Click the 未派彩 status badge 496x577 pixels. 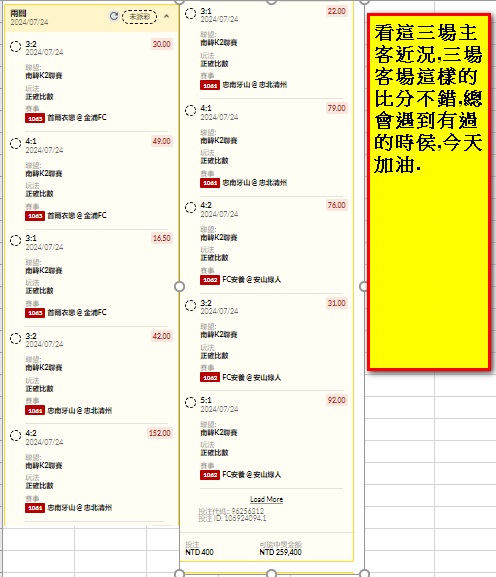coord(139,17)
